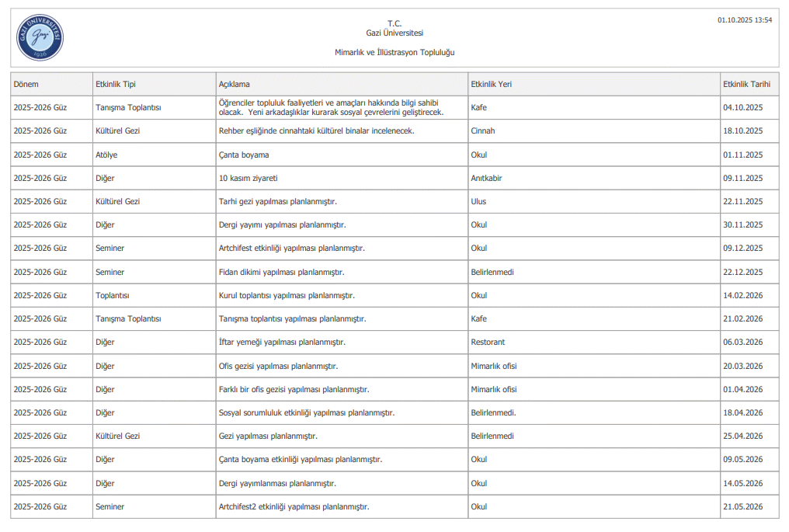Click the Çanta boyama description cell
The height and width of the screenshot is (532, 789).
(244, 155)
